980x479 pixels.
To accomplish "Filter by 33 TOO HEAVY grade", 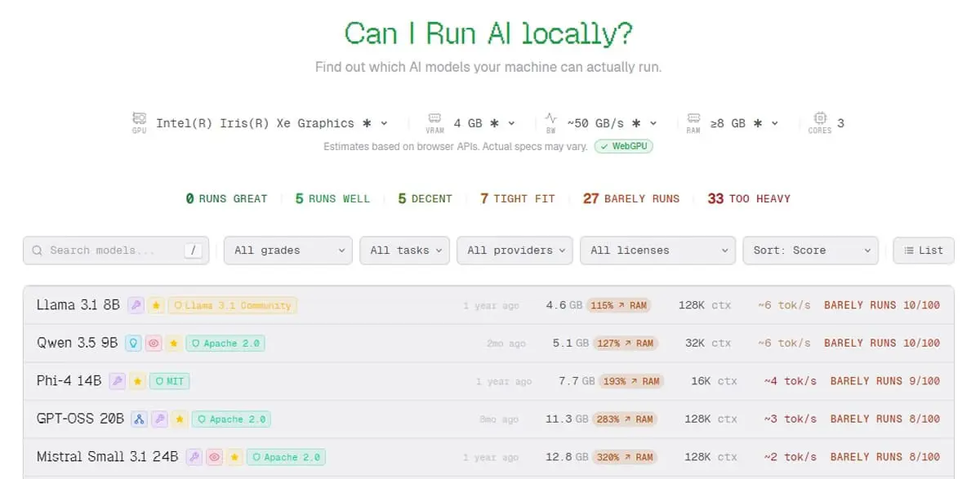I will (749, 198).
